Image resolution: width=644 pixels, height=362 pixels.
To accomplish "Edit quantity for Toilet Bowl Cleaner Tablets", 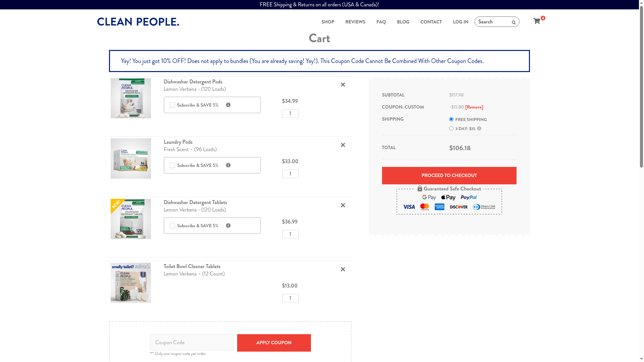I will point(290,298).
